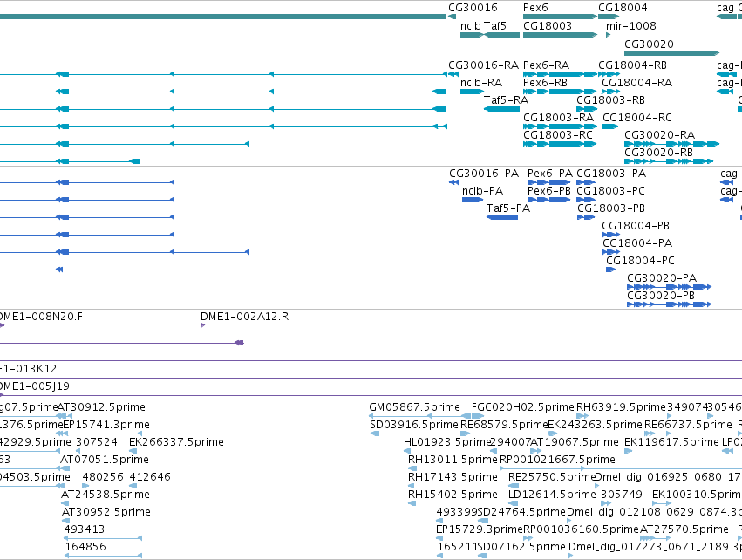Click the HL01923.5prime EST label
The image size is (742, 560).
click(x=447, y=442)
